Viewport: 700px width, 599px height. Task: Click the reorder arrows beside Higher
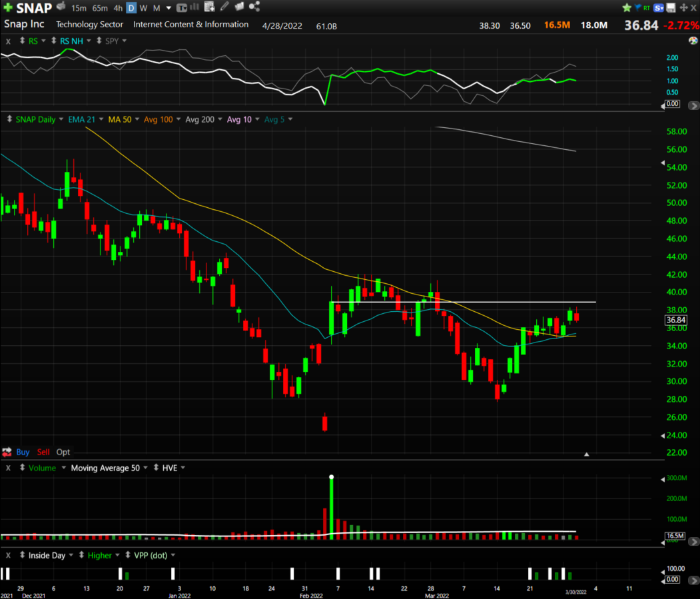click(81, 555)
